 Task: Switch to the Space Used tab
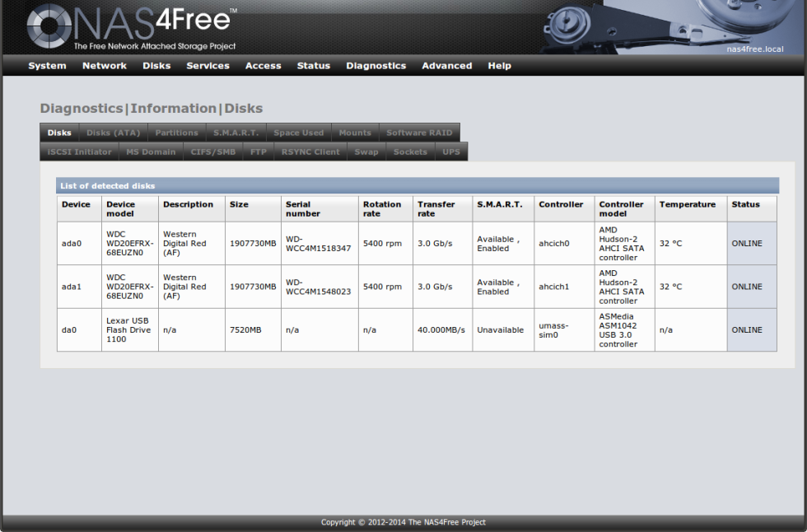coord(298,133)
